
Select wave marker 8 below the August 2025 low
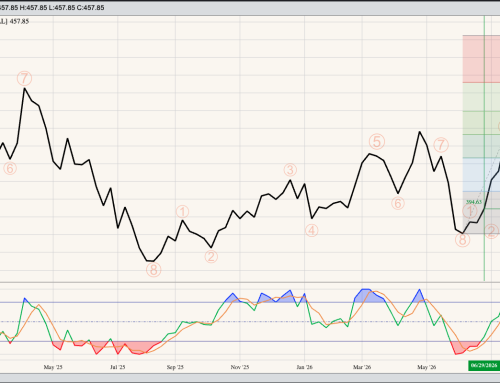click(x=154, y=270)
